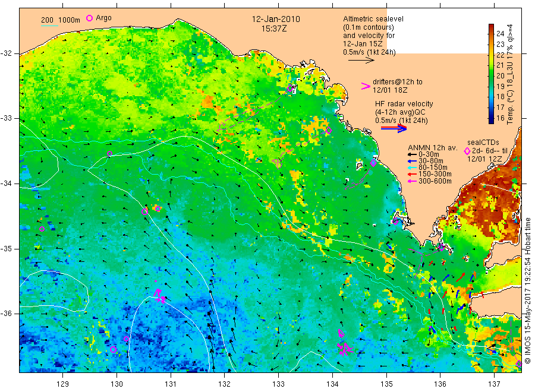
Task: Click the blue 30-80m ANMN arrow
Action: 412,161
